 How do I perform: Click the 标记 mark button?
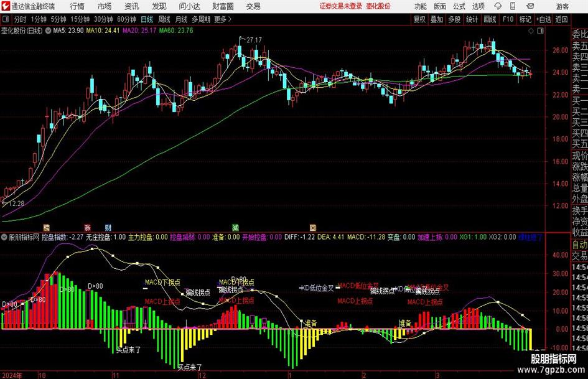(x=525, y=19)
